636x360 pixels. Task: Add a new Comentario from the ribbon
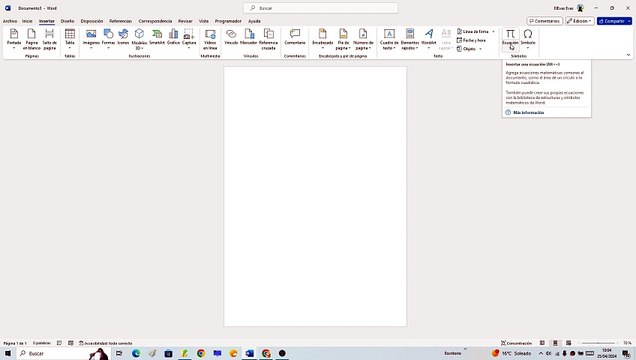point(295,37)
